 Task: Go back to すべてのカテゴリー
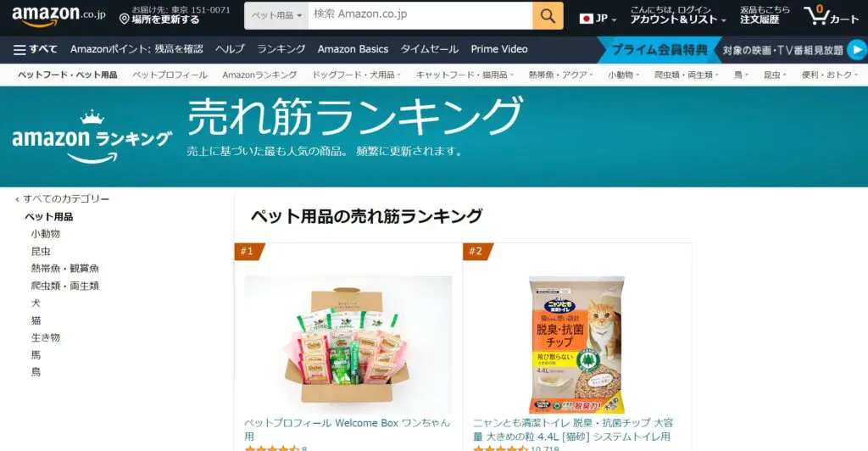(63, 198)
